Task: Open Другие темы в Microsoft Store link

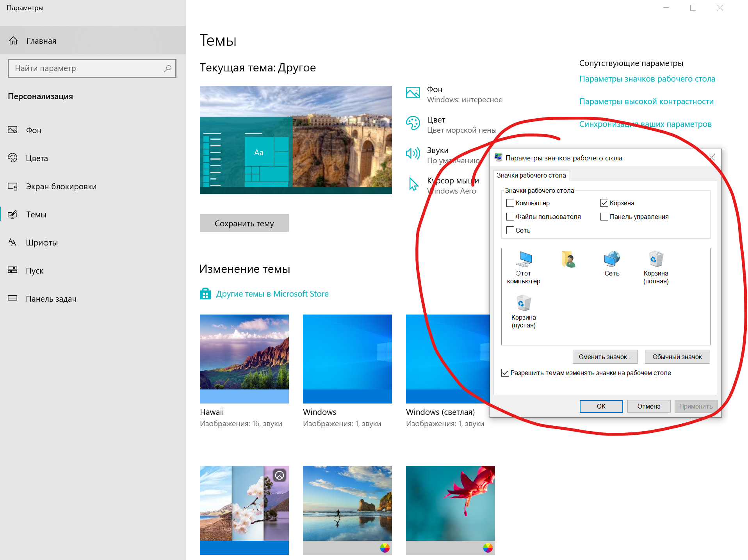Action: coord(272,294)
